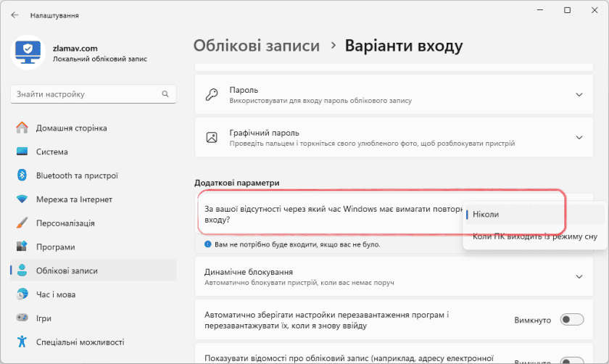Select the Bluetooth icon in sidebar
609x364 pixels.
click(22, 175)
